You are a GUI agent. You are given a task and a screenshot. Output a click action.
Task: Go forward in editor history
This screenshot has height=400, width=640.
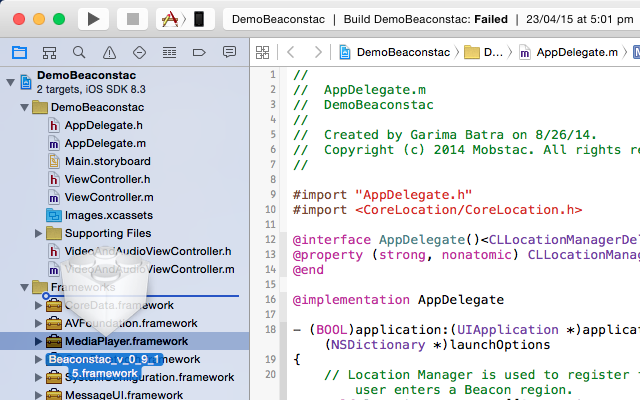pyautogui.click(x=318, y=52)
